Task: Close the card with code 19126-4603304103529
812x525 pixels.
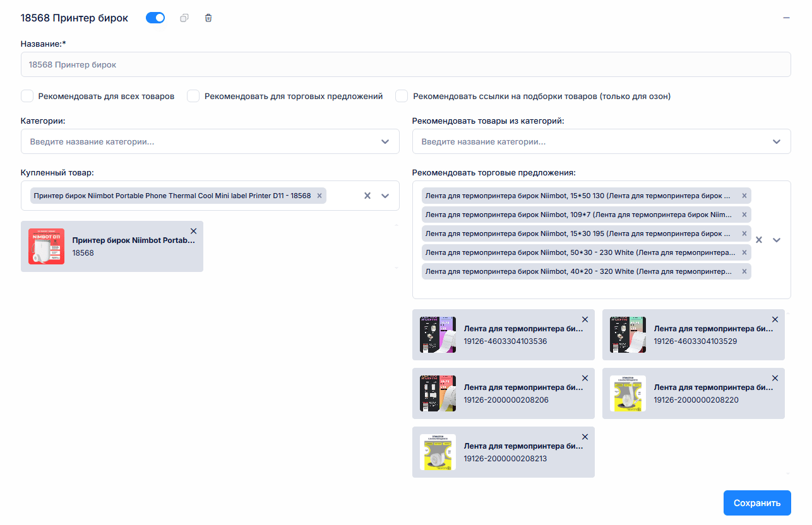Action: tap(775, 319)
